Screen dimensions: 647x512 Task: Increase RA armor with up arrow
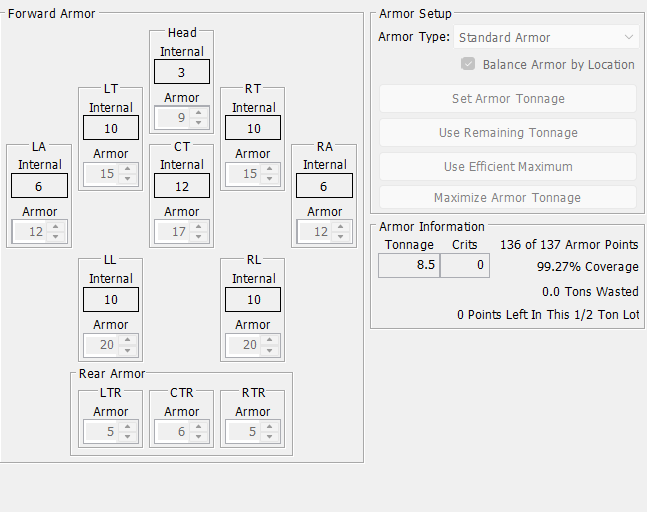(x=340, y=227)
